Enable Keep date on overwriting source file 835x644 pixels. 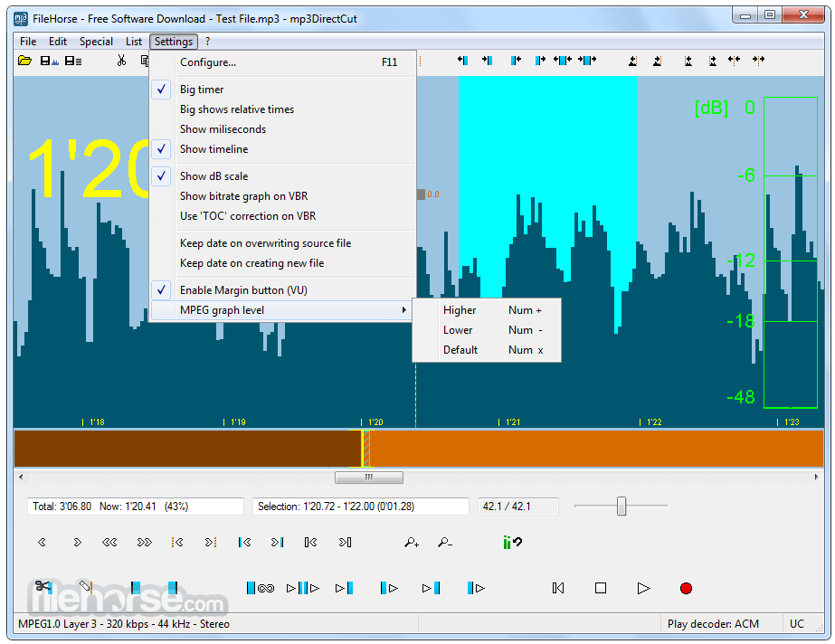coord(283,243)
